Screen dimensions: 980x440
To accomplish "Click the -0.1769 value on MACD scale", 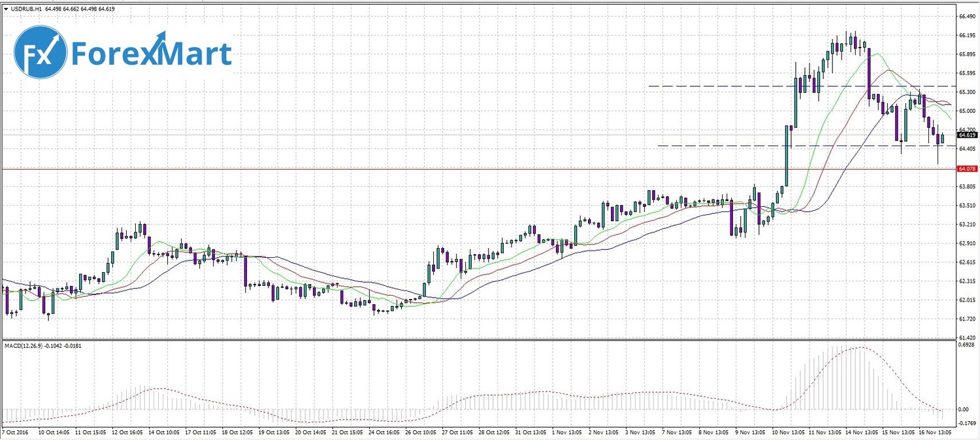I will coord(967,423).
